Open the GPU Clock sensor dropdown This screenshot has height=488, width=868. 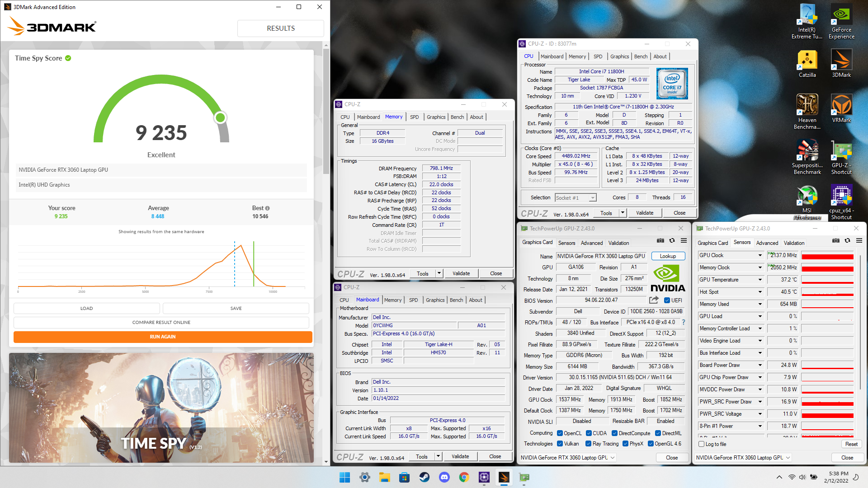click(x=760, y=255)
